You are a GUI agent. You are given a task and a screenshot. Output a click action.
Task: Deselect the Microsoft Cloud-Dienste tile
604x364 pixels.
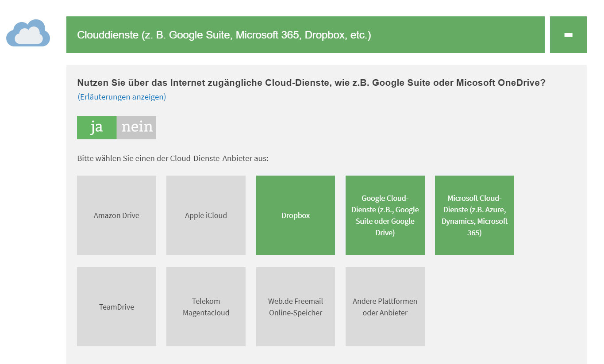(474, 215)
